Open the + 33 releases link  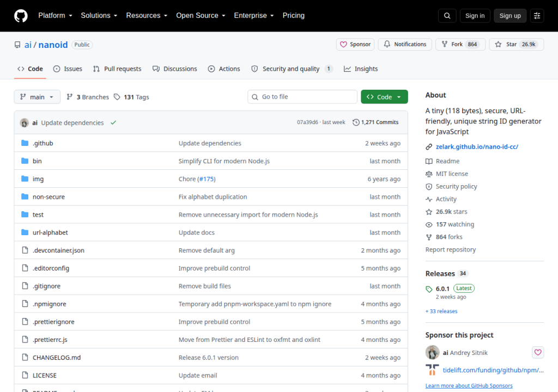(x=441, y=311)
